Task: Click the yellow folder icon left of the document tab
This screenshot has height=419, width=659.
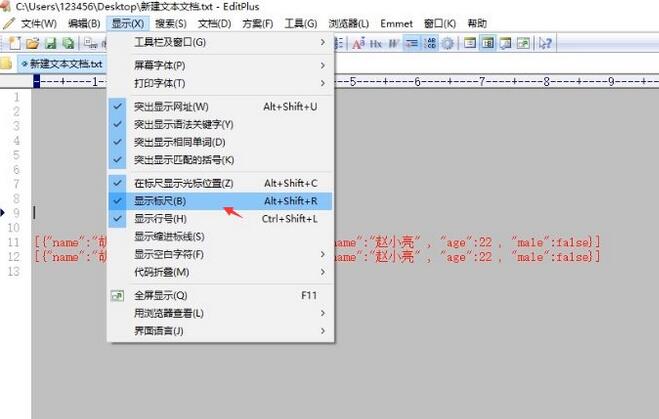Action: pos(5,63)
